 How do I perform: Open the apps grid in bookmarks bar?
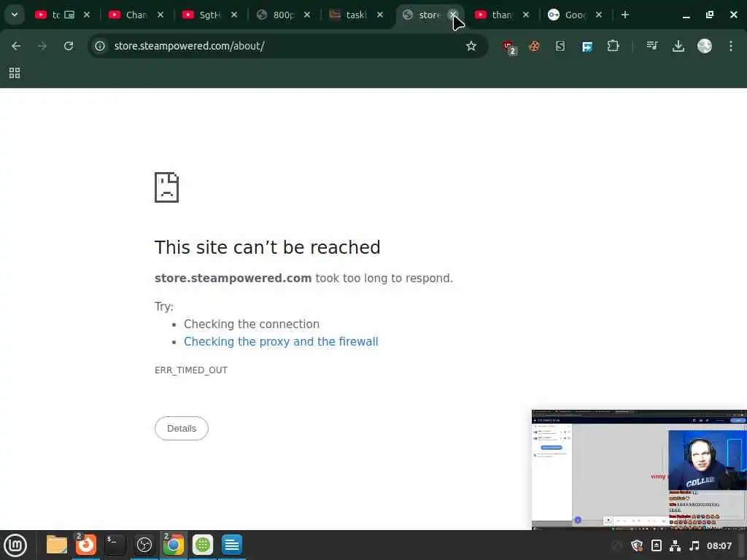[x=15, y=73]
